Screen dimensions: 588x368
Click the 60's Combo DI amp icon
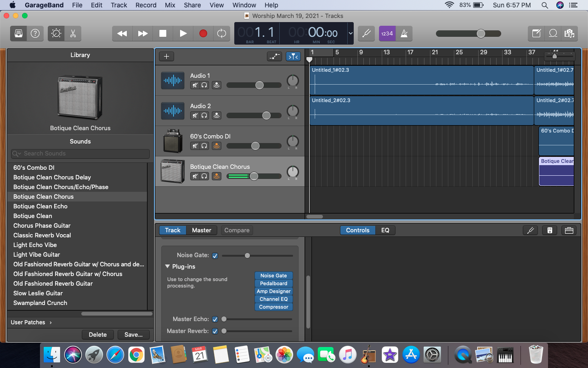point(173,141)
